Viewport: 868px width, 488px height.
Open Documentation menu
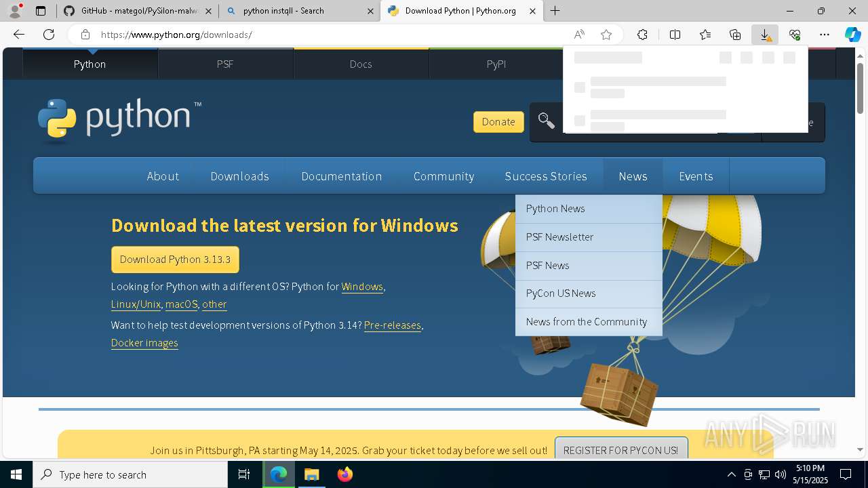pyautogui.click(x=342, y=176)
